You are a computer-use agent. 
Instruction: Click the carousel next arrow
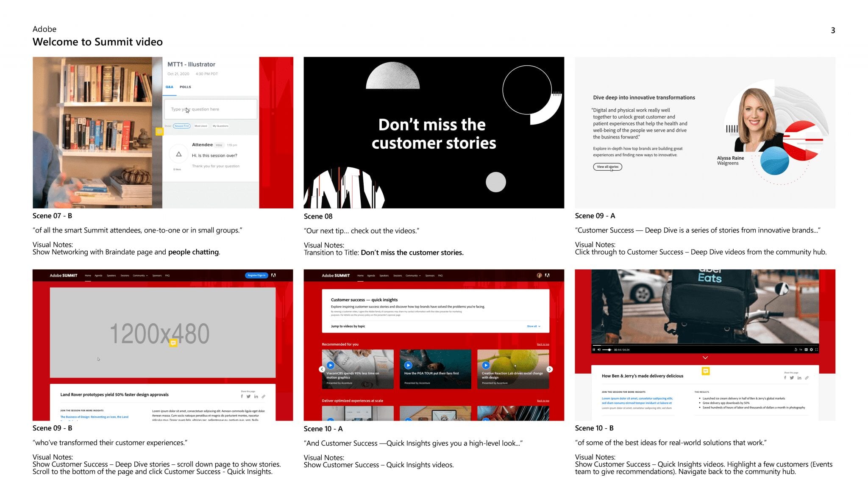549,369
